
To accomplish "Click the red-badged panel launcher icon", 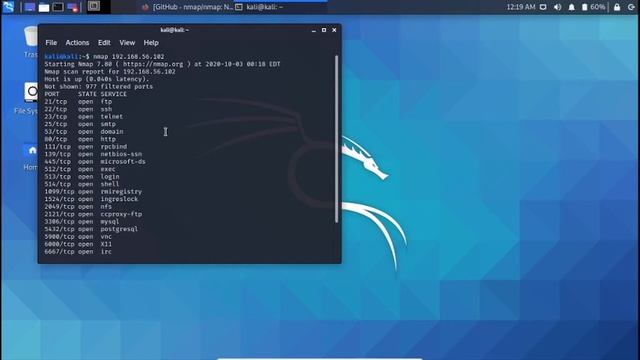I will (x=73, y=7).
